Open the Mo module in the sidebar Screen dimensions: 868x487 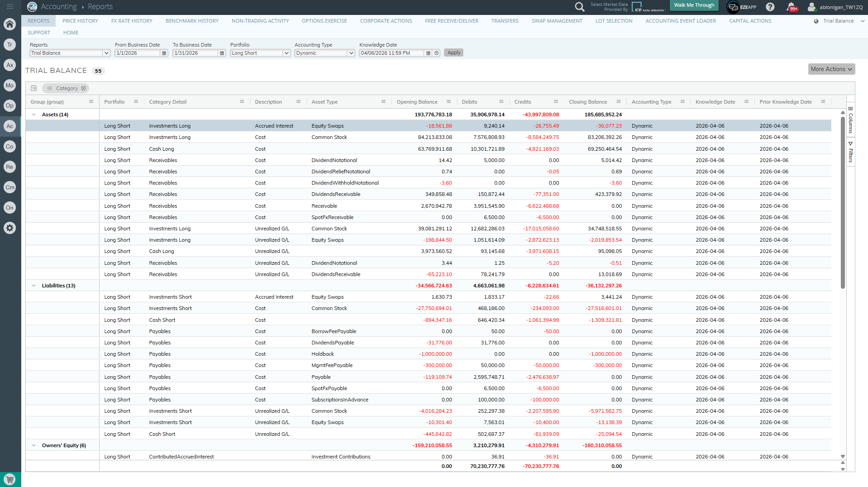(x=10, y=85)
